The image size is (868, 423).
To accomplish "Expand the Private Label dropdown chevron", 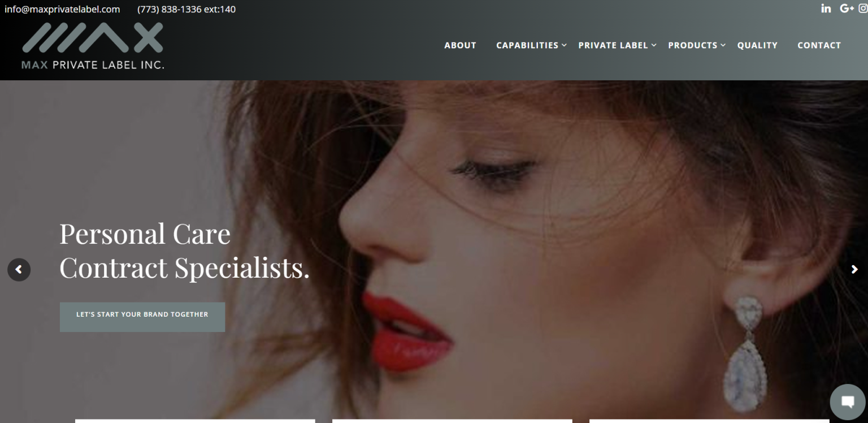I will pos(654,45).
